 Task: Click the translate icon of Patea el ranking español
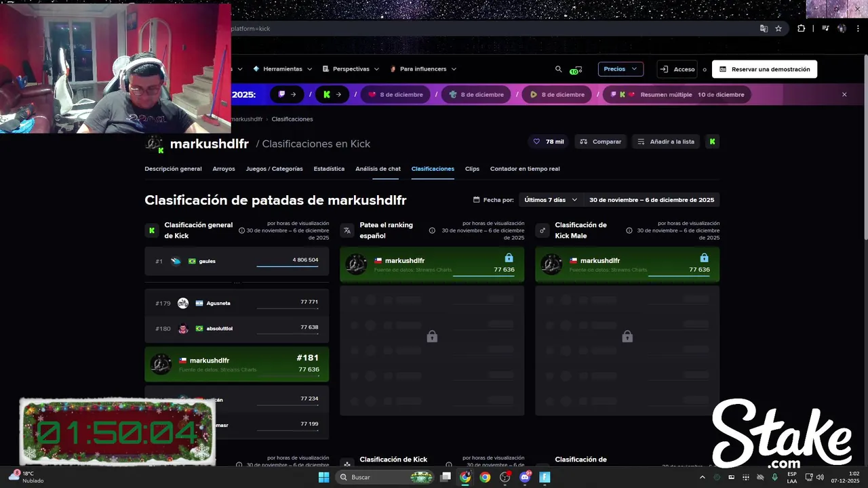pos(347,230)
